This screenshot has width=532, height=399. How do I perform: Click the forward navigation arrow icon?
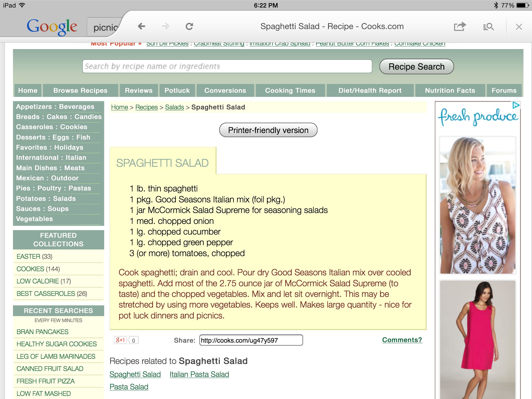165,26
